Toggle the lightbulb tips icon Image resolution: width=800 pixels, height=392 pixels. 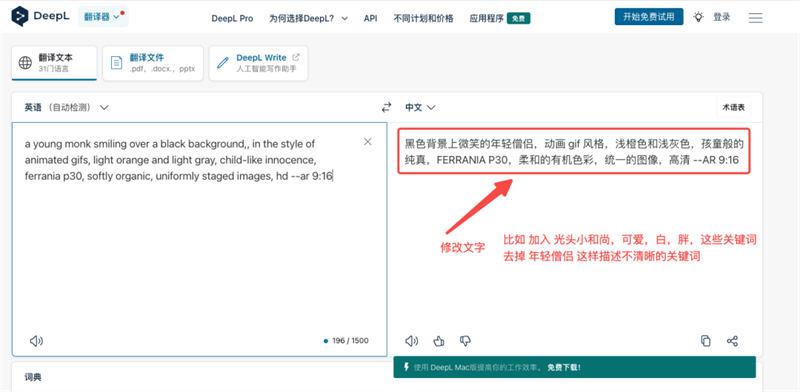[698, 17]
